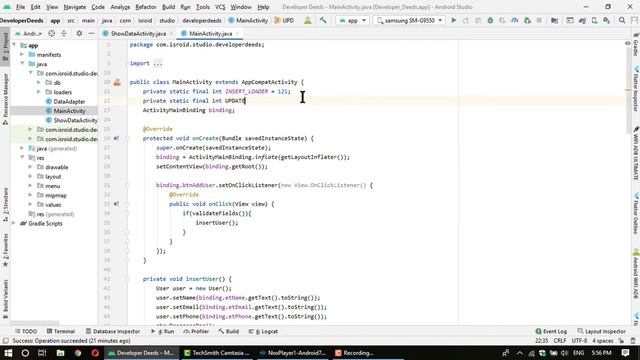Click the MainActivity breadcrumb in navigation bar
Viewport: 640px width, 360px height.
(248, 20)
